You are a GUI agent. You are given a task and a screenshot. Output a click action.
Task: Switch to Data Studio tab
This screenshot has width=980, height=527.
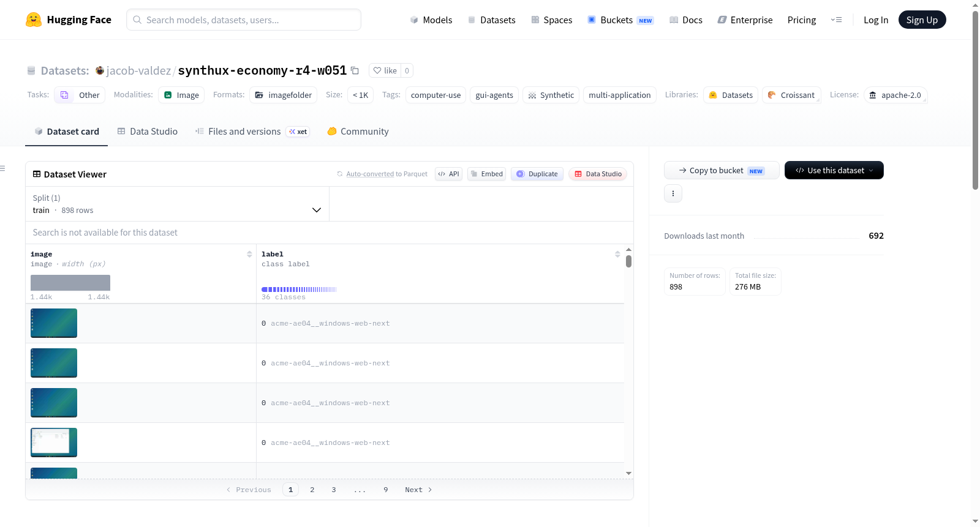click(148, 131)
